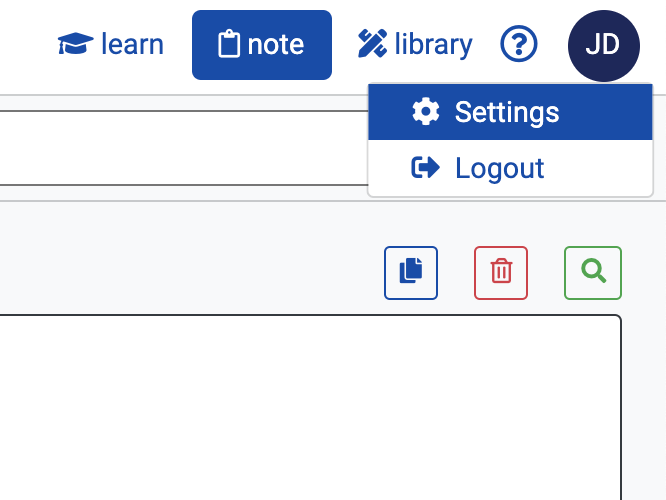The height and width of the screenshot is (500, 666).
Task: Open help via question mark icon
Action: click(519, 44)
